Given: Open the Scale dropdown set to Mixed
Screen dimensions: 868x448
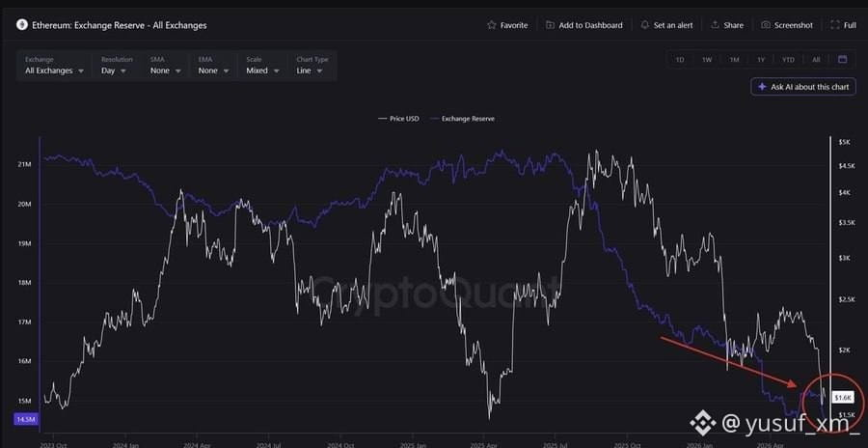Looking at the screenshot, I should point(261,66).
